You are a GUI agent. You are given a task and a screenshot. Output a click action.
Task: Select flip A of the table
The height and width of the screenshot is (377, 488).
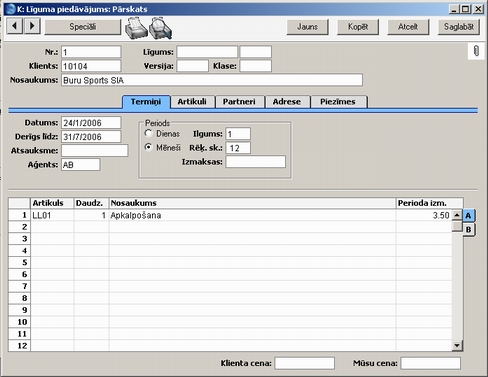click(x=468, y=216)
